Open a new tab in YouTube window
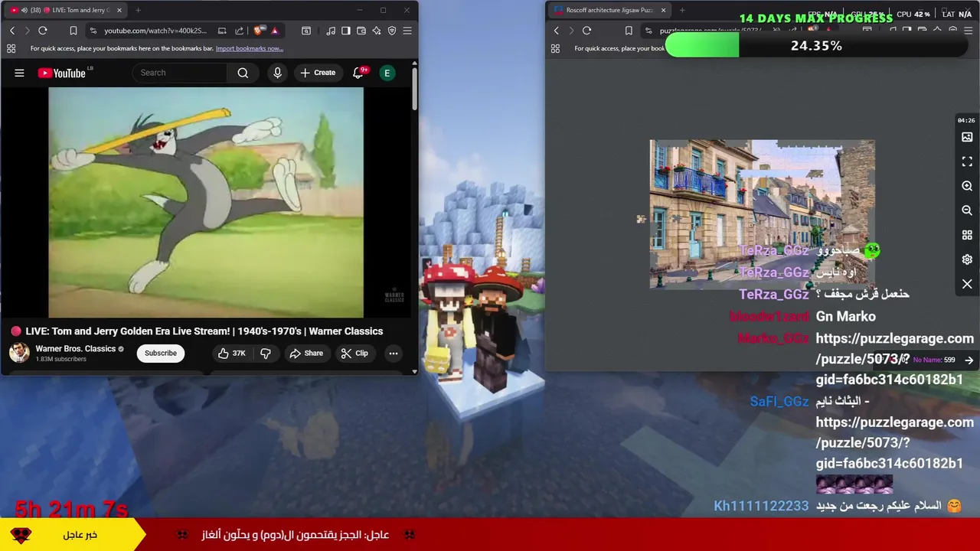Image resolution: width=980 pixels, height=551 pixels. coord(138,10)
